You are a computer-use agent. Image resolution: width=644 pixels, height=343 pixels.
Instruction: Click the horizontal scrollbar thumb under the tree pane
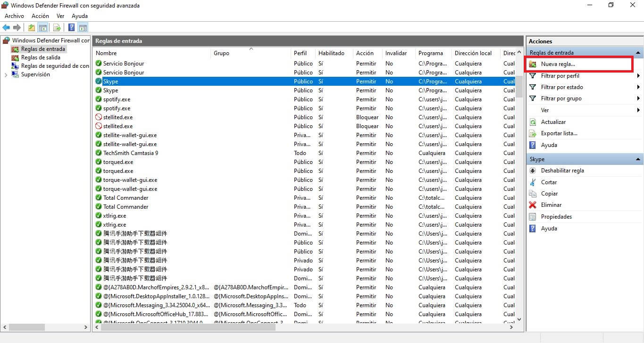point(27,327)
